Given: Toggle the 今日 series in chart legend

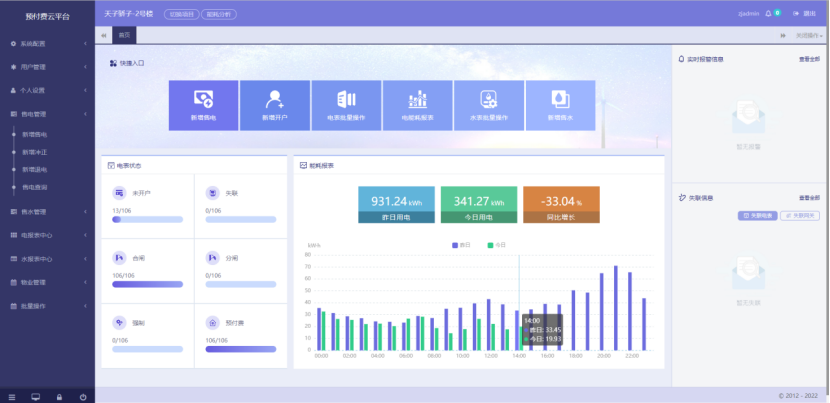Looking at the screenshot, I should tap(497, 244).
